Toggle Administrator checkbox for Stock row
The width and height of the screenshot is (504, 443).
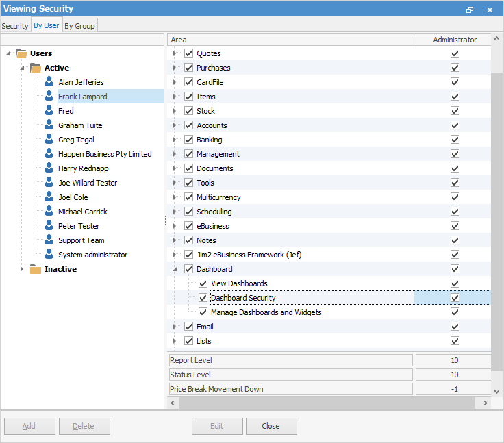tap(455, 111)
